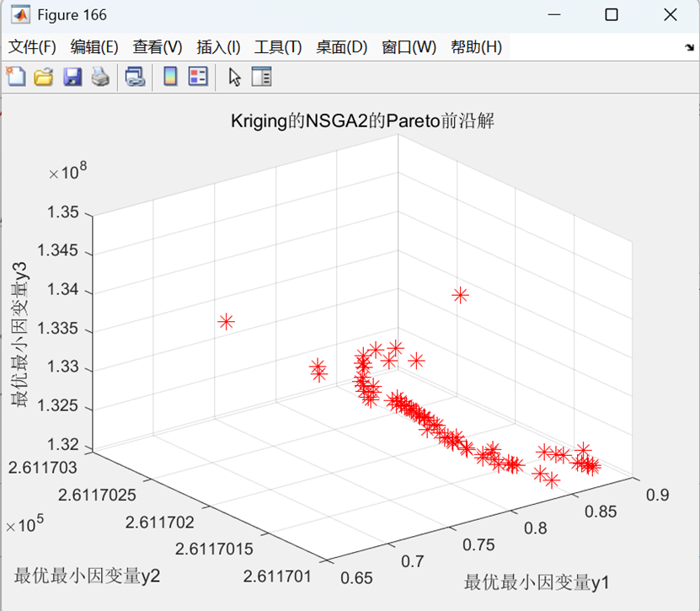Viewport: 700px width, 611px height.
Task: Click the z-axis tick 1.335
Action: click(57, 329)
